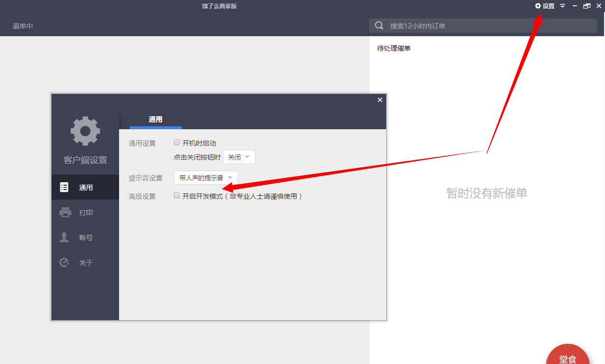Click the 暂时没有新催单 message
Screen dimensions: 605x364
coord(487,193)
